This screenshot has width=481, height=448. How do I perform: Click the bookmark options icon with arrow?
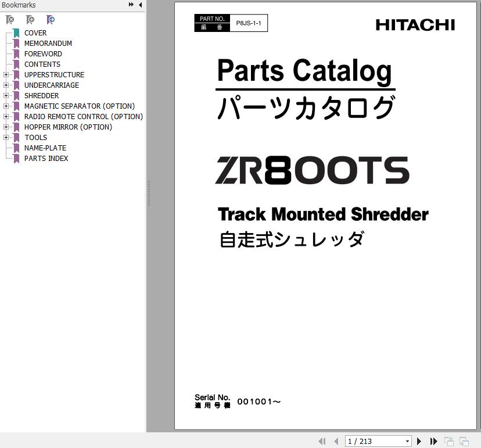[51, 20]
